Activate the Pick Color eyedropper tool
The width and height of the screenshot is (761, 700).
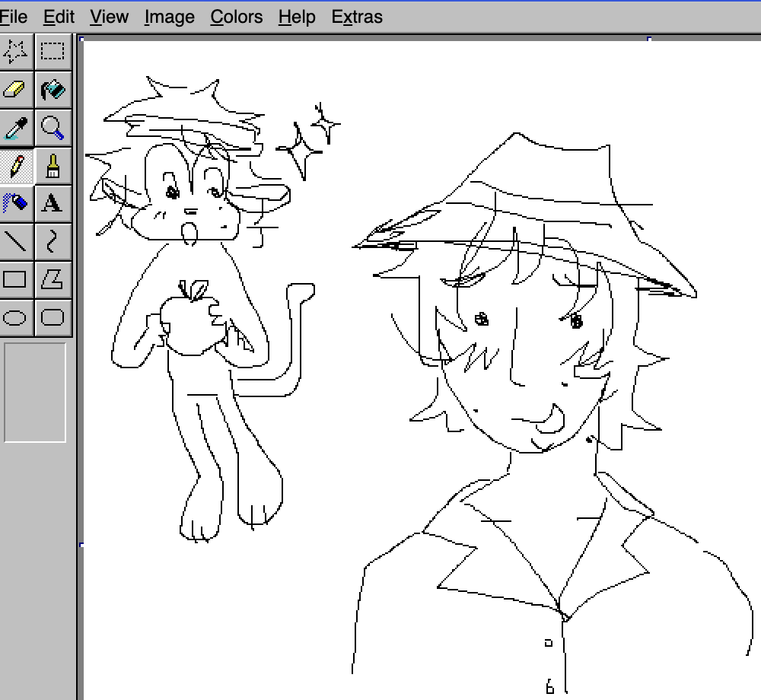pos(15,128)
